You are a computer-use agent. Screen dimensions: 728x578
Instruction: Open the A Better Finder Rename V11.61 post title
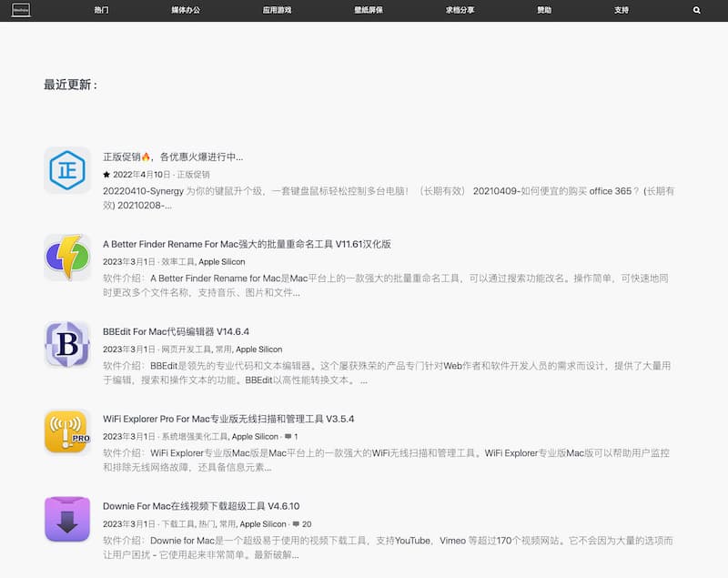click(247, 244)
